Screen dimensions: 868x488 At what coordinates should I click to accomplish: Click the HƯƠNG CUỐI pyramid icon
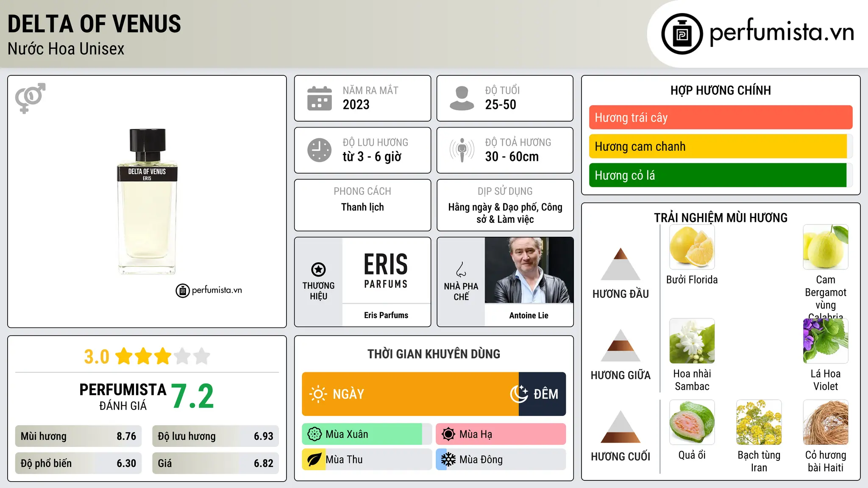click(620, 427)
